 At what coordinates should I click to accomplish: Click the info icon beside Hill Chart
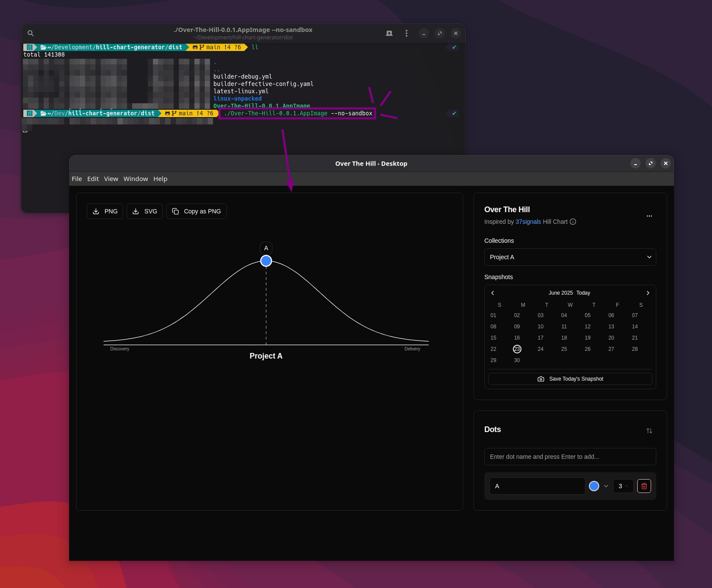coord(573,222)
